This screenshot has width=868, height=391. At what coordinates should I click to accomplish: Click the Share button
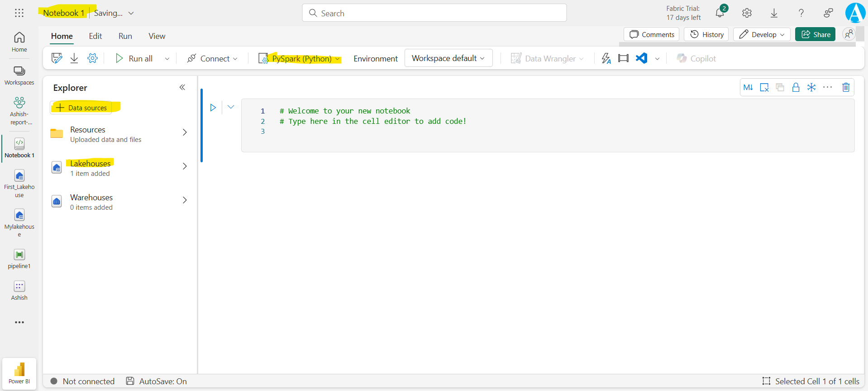click(x=815, y=34)
